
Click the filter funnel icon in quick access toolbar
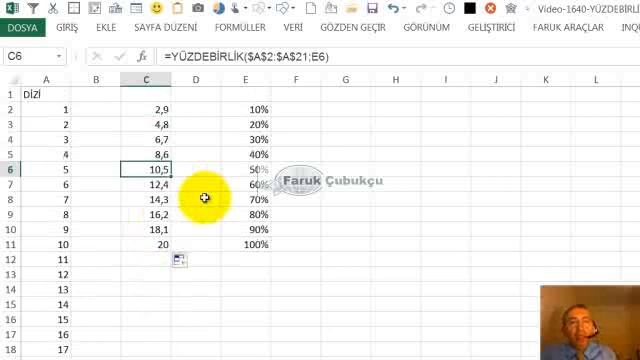tap(33, 8)
